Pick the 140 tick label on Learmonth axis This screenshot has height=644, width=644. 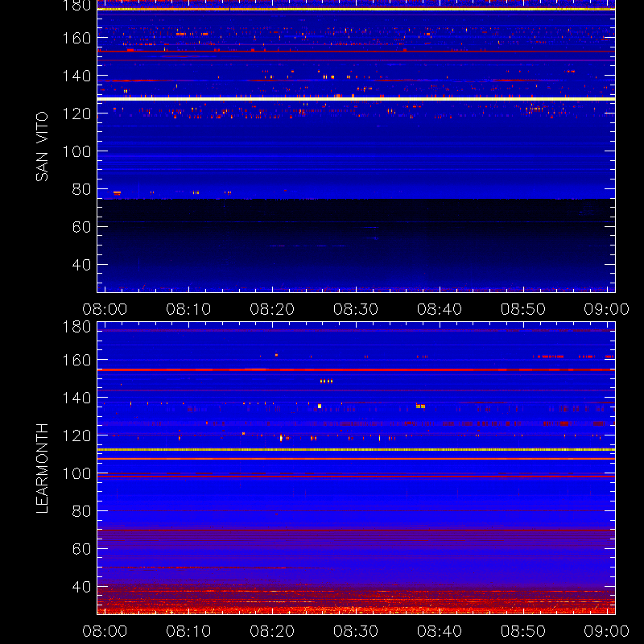(x=76, y=398)
